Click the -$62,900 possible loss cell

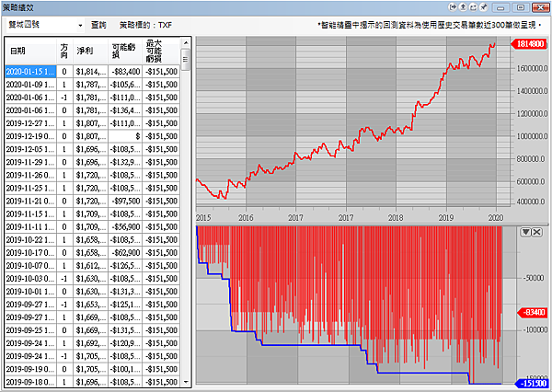tap(125, 253)
